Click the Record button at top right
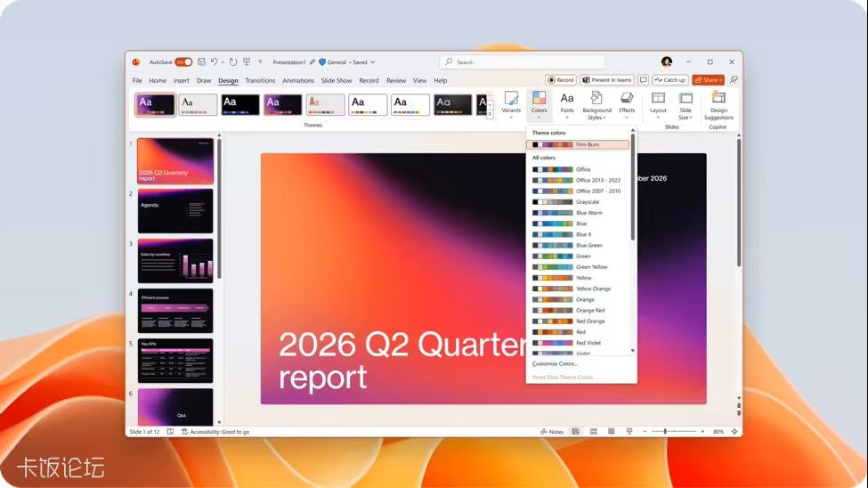This screenshot has height=488, width=868. pyautogui.click(x=561, y=80)
